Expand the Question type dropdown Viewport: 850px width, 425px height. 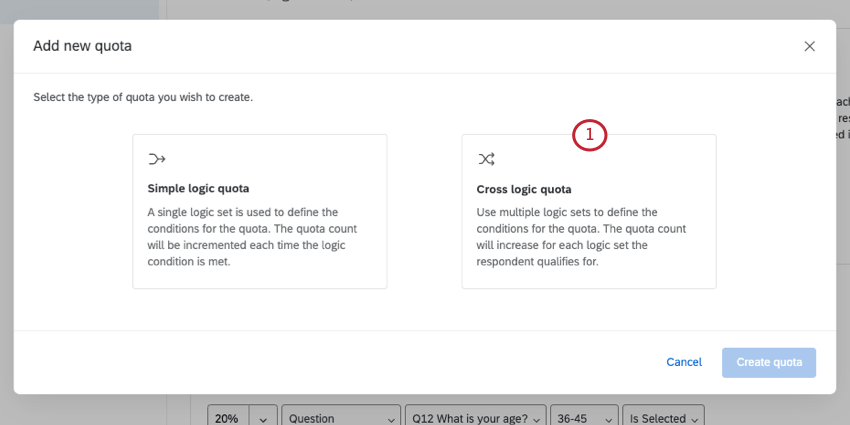click(x=340, y=418)
